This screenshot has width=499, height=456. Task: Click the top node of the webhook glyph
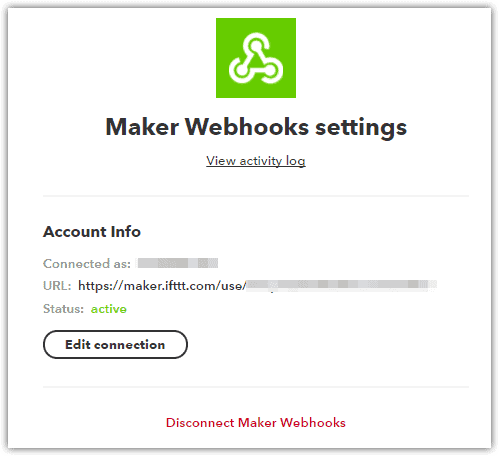coord(256,45)
